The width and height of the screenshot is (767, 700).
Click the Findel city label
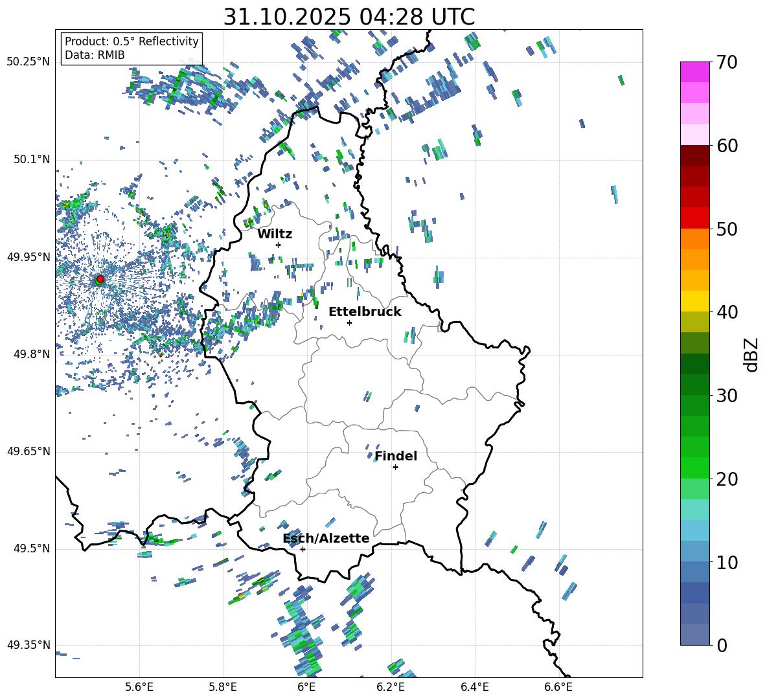(396, 456)
